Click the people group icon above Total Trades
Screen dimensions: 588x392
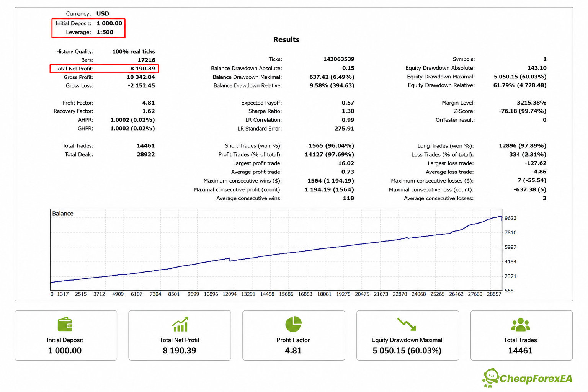(x=521, y=325)
